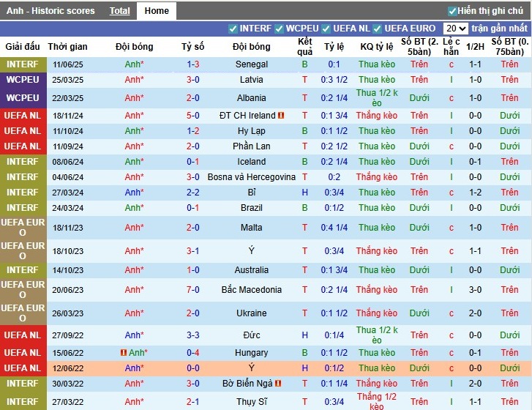
Task: Click the 5-0 score against ĐT CH Ireland
Action: (193, 116)
